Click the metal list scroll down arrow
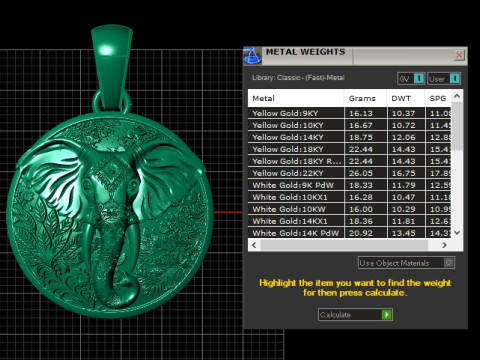Viewport: 480px width, 360px height. (x=457, y=232)
